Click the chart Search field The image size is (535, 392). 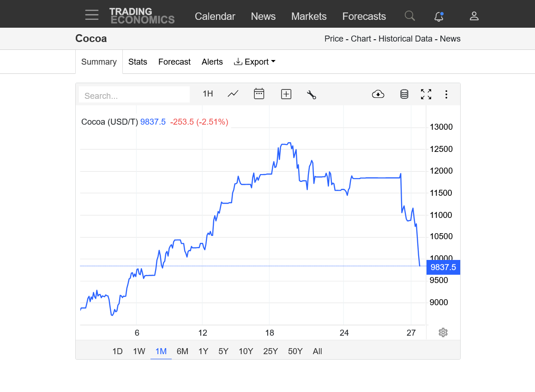pos(134,96)
